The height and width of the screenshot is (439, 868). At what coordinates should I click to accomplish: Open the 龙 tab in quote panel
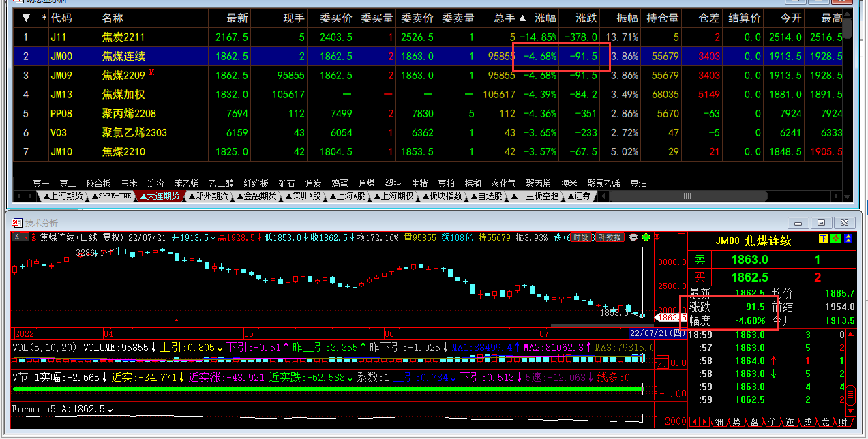click(x=826, y=423)
